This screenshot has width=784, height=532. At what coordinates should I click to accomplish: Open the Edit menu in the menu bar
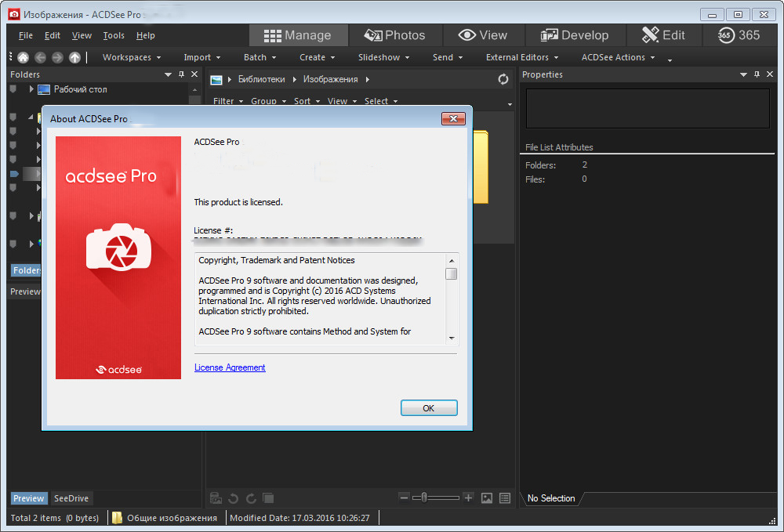point(52,35)
